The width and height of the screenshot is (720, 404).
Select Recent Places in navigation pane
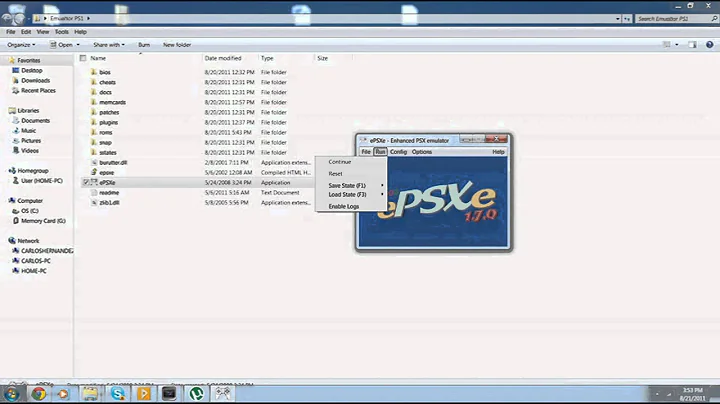[x=38, y=90]
